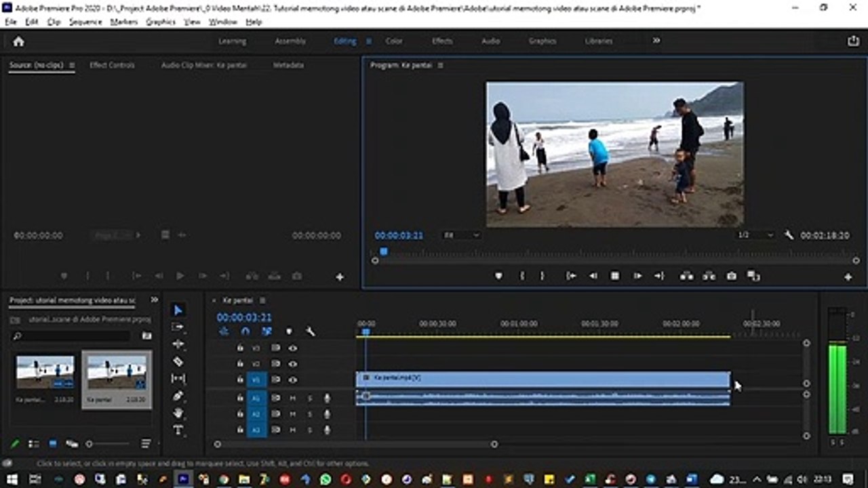
Task: Click the Home icon in workspace bar
Action: (18, 41)
